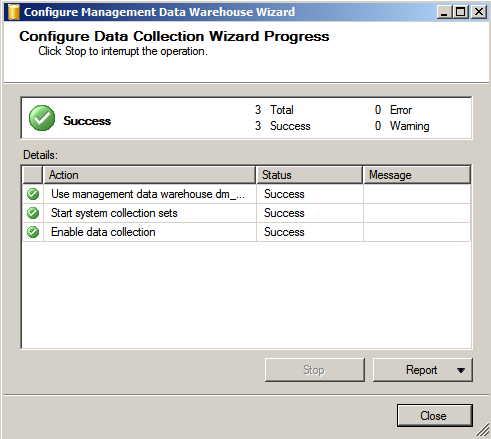491x439 pixels.
Task: Minimize the wizard window
Action: point(445,12)
